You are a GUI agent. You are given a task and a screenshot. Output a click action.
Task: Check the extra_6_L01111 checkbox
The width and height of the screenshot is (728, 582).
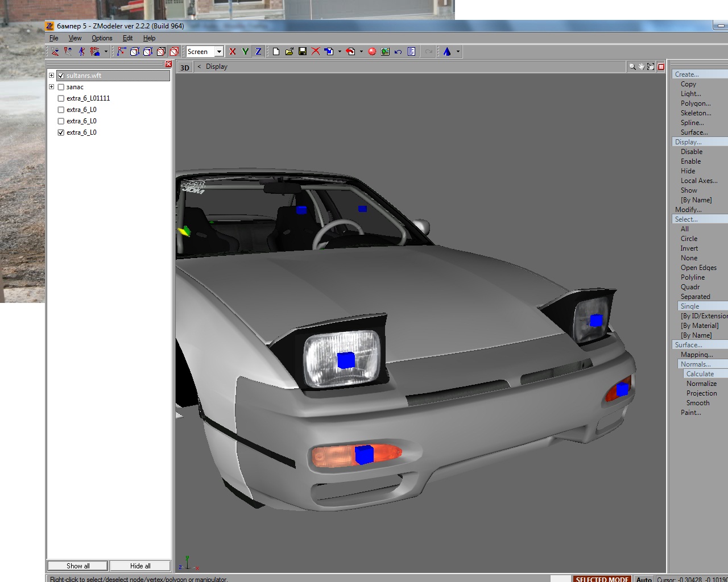(61, 98)
